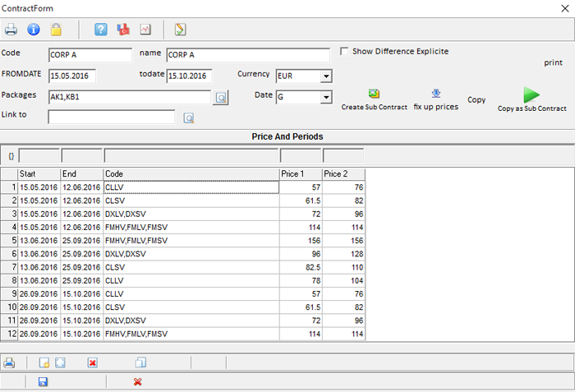Click the yellow padlock icon
The width and height of the screenshot is (575, 392).
point(56,30)
